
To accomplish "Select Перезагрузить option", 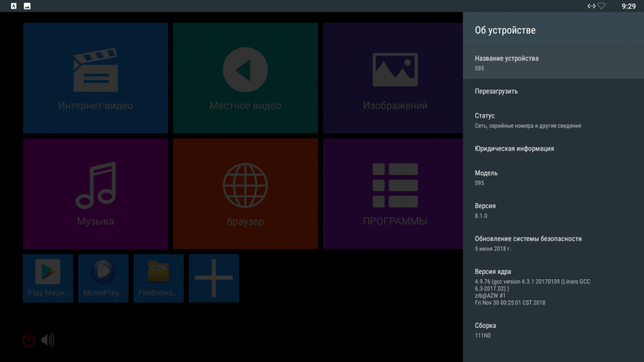I will [554, 91].
